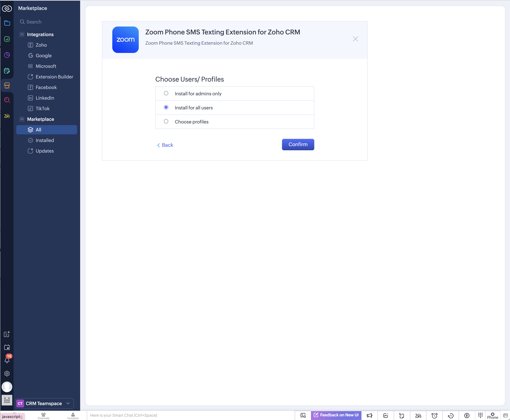
Task: Open the Installed marketplace list
Action: point(45,140)
